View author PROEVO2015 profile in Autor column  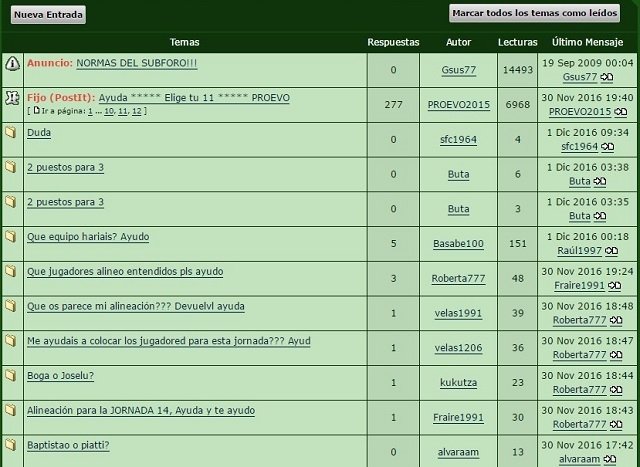458,105
